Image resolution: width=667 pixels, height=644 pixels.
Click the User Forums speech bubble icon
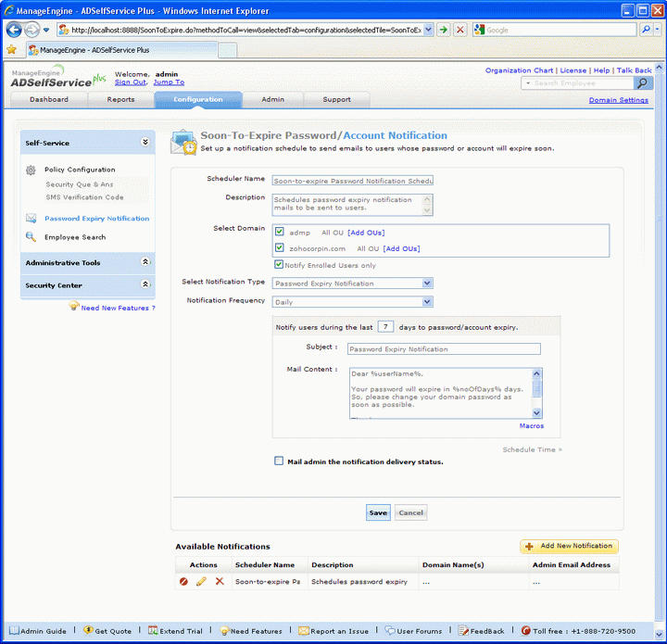[x=390, y=630]
